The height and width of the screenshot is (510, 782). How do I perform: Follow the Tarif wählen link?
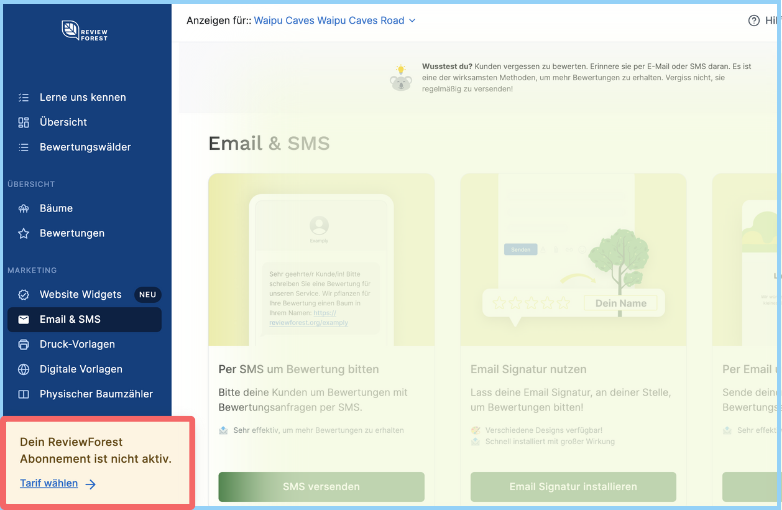tap(49, 484)
